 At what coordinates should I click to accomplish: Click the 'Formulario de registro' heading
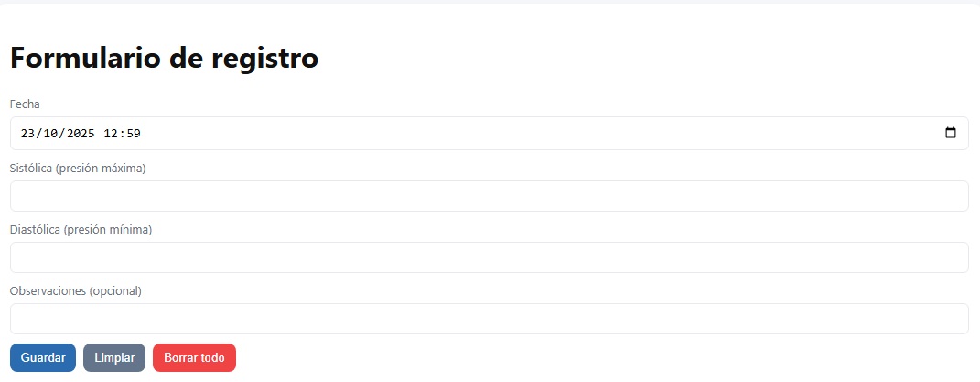(164, 58)
